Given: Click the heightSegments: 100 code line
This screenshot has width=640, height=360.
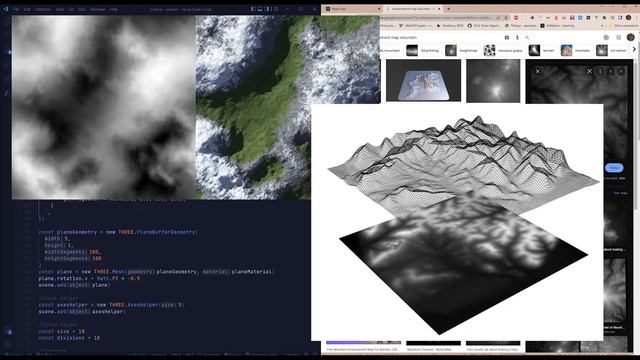Looking at the screenshot, I should 73,258.
